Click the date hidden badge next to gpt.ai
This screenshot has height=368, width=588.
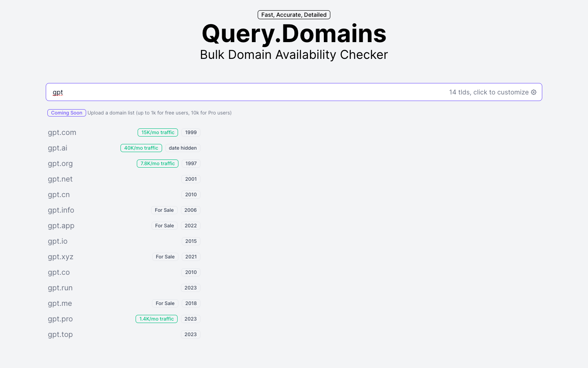click(183, 148)
